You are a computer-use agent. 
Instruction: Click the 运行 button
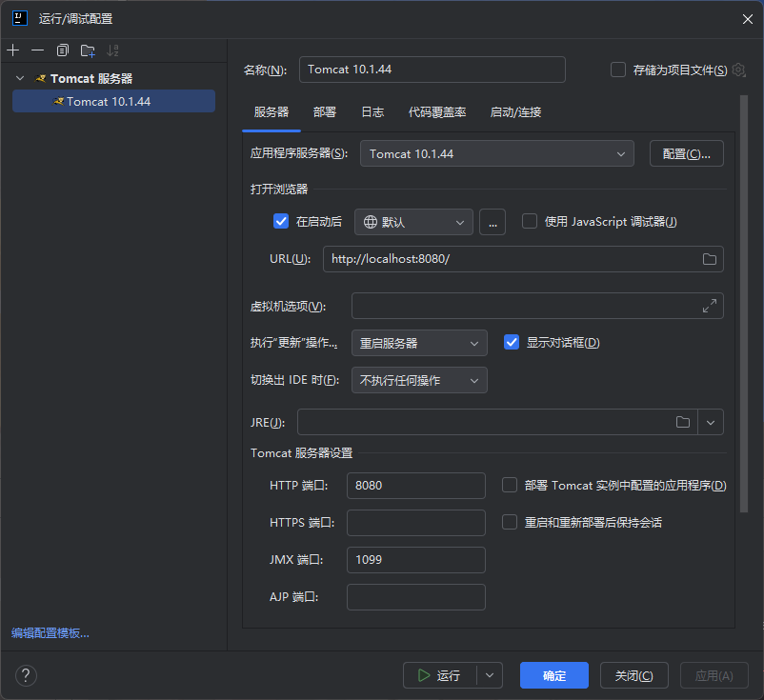[x=440, y=675]
